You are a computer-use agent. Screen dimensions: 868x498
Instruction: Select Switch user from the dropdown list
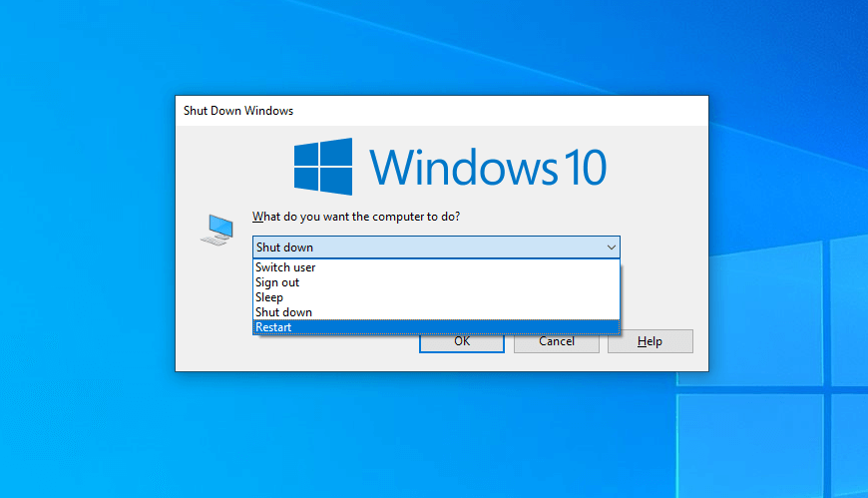pyautogui.click(x=436, y=267)
